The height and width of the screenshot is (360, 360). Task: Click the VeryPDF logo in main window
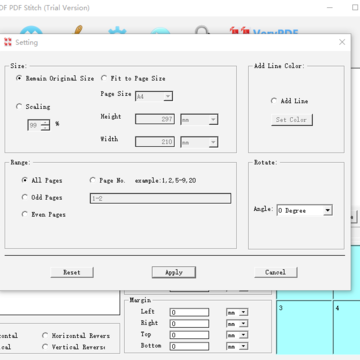(264, 31)
